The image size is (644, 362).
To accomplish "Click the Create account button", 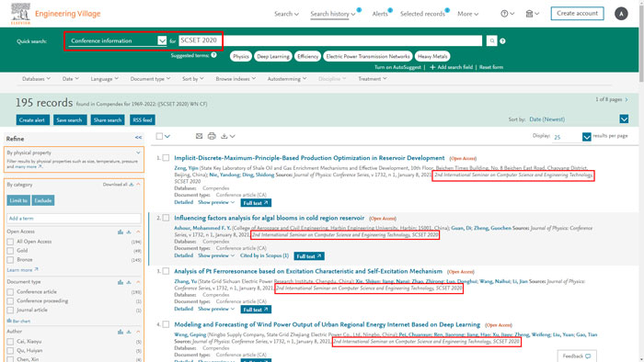I will (x=577, y=14).
